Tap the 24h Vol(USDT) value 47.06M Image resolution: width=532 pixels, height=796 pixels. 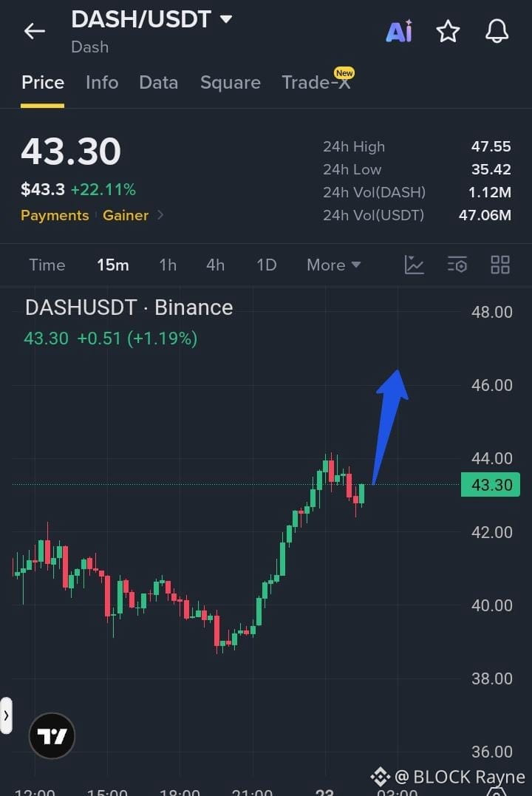485,215
